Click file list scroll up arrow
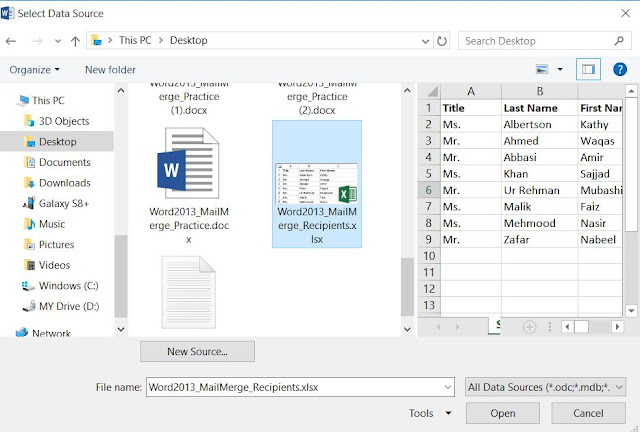The width and height of the screenshot is (640, 432). point(407,90)
